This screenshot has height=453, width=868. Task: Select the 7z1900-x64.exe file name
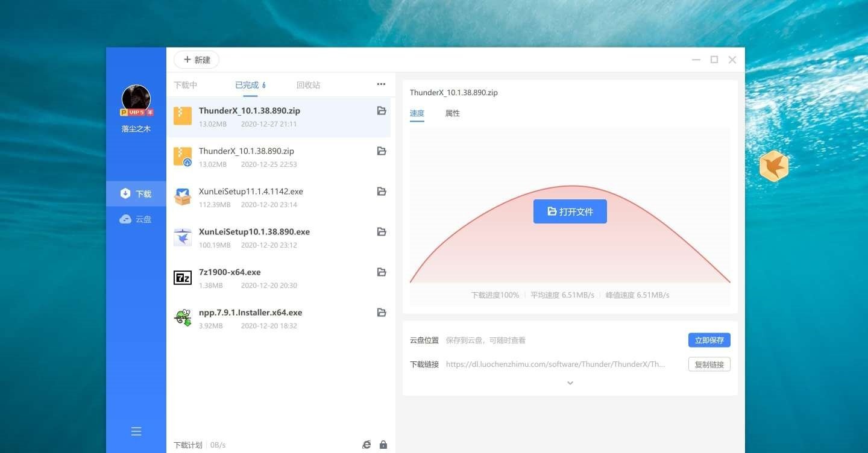click(x=230, y=272)
